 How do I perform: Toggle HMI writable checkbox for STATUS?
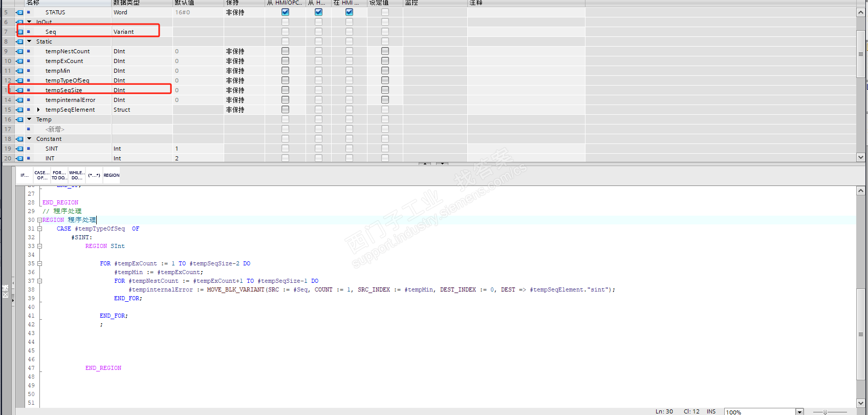[x=318, y=12]
